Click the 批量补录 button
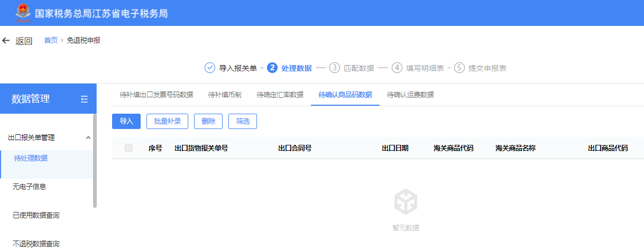 click(x=167, y=121)
